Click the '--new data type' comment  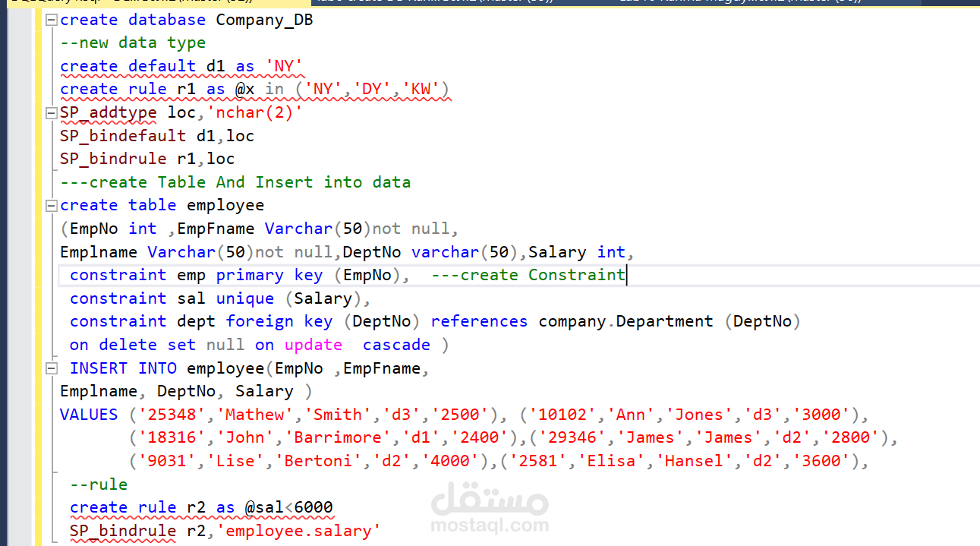click(x=133, y=43)
